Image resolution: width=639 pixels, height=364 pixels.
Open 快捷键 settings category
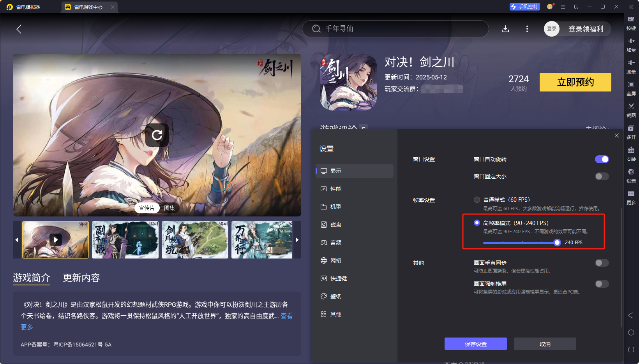point(355,278)
